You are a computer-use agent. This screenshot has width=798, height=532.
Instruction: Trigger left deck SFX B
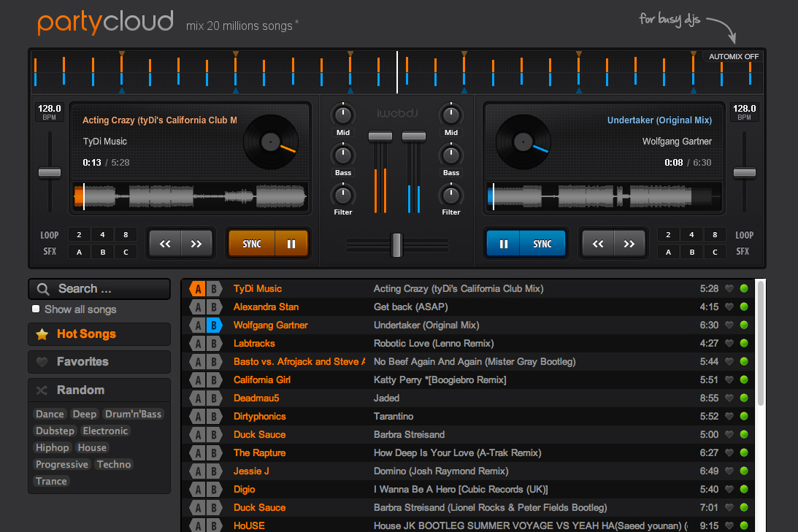tap(102, 252)
